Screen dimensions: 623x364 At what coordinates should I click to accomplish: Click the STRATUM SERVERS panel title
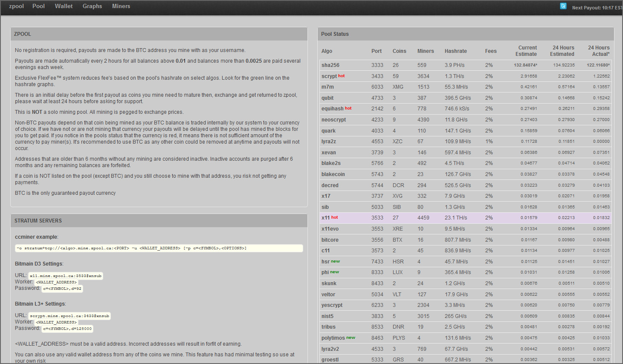[x=38, y=221]
